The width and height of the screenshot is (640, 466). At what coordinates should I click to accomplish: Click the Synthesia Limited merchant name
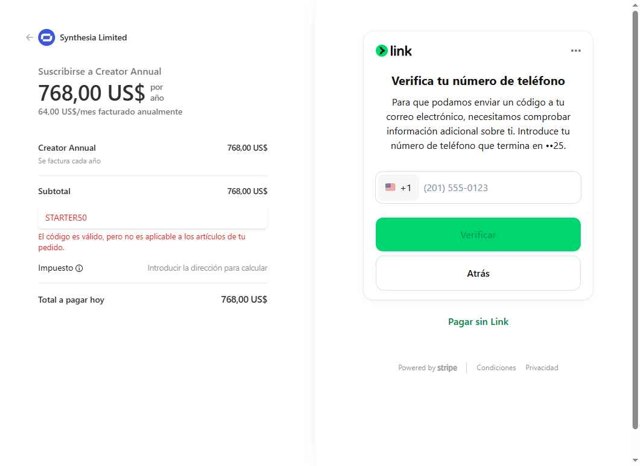(x=94, y=38)
